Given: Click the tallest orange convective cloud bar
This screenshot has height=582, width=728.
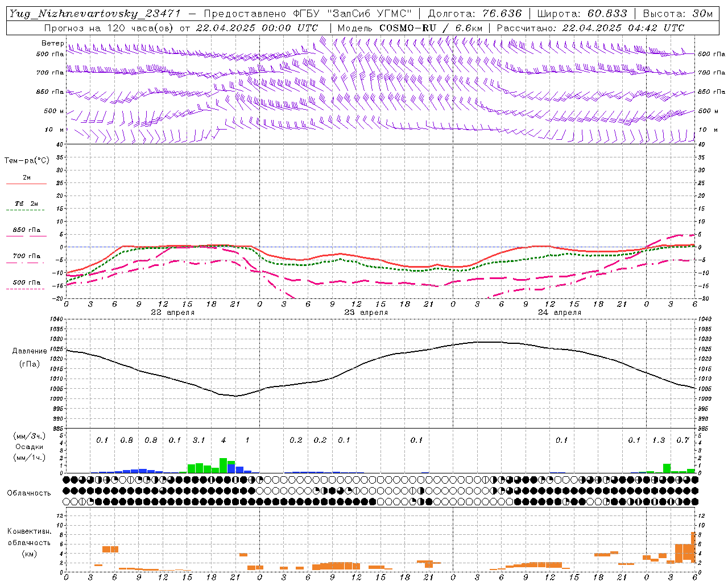Looking at the screenshot, I should pyautogui.click(x=693, y=546).
